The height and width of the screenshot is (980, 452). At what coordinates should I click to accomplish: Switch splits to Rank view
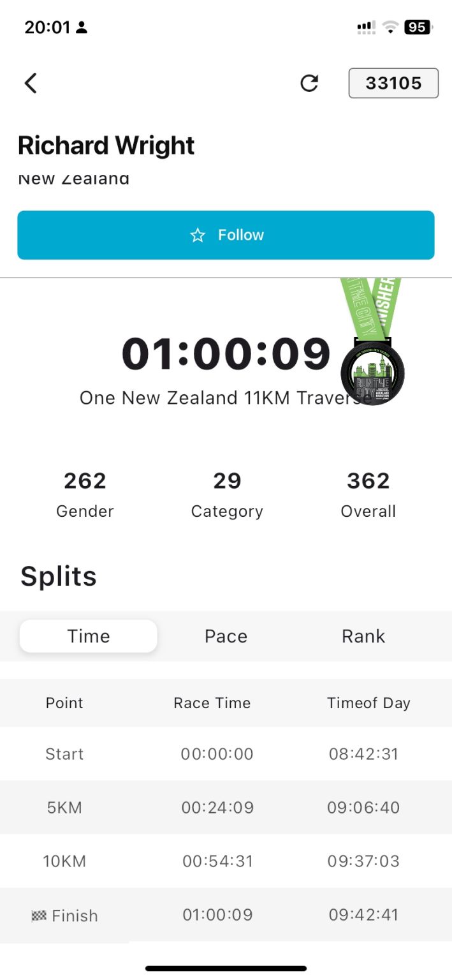pyautogui.click(x=363, y=636)
